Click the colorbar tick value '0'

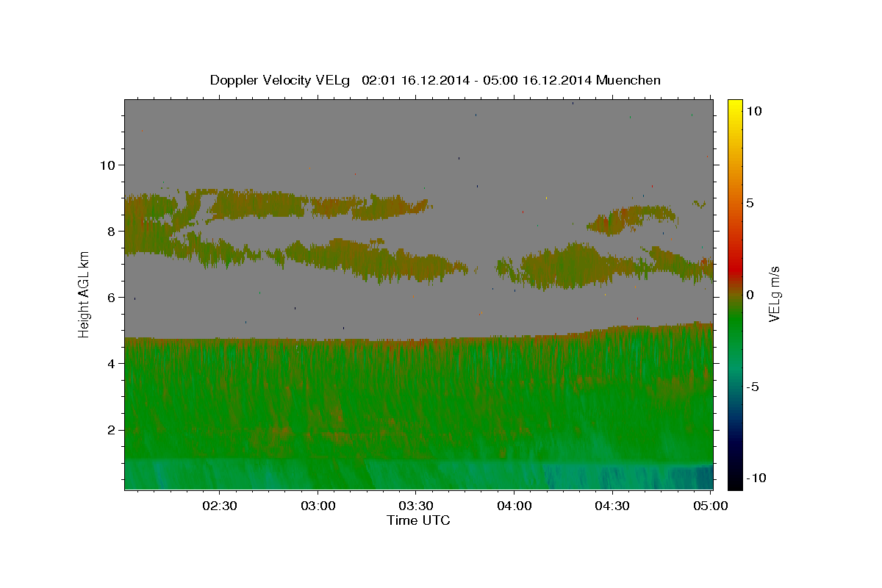point(750,295)
